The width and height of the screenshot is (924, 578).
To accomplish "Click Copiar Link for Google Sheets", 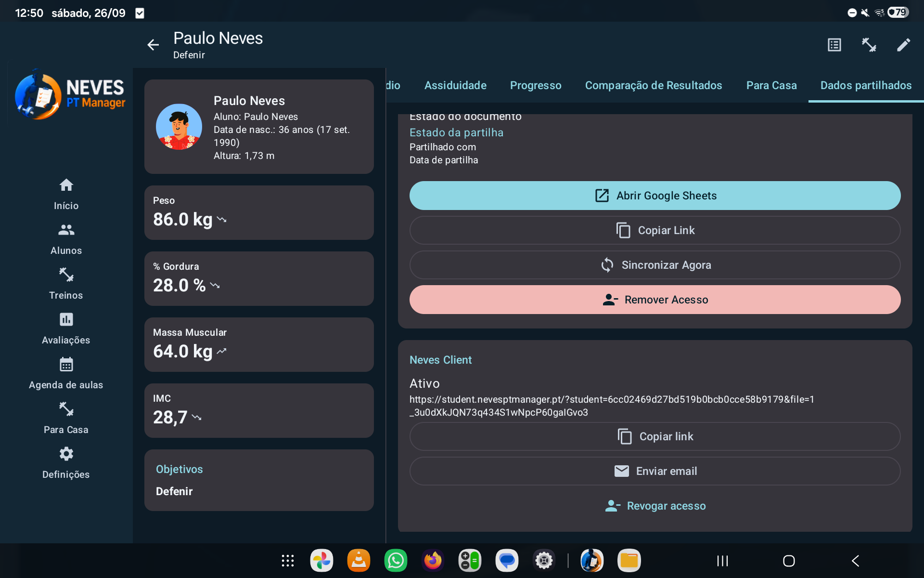I will (655, 230).
